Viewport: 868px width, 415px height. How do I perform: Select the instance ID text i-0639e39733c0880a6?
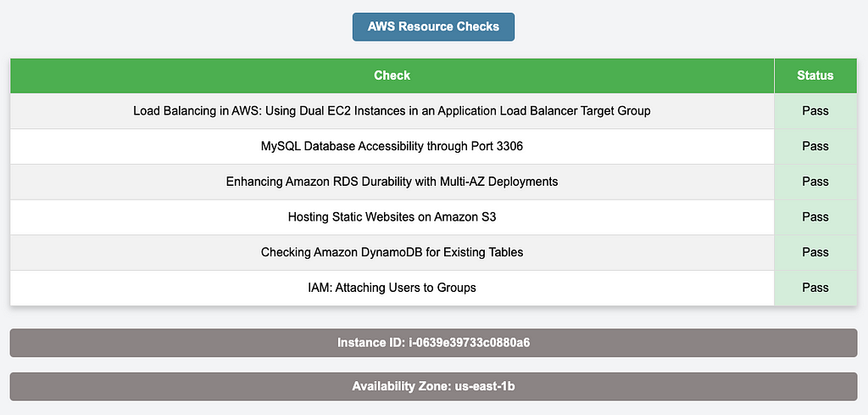tap(470, 343)
